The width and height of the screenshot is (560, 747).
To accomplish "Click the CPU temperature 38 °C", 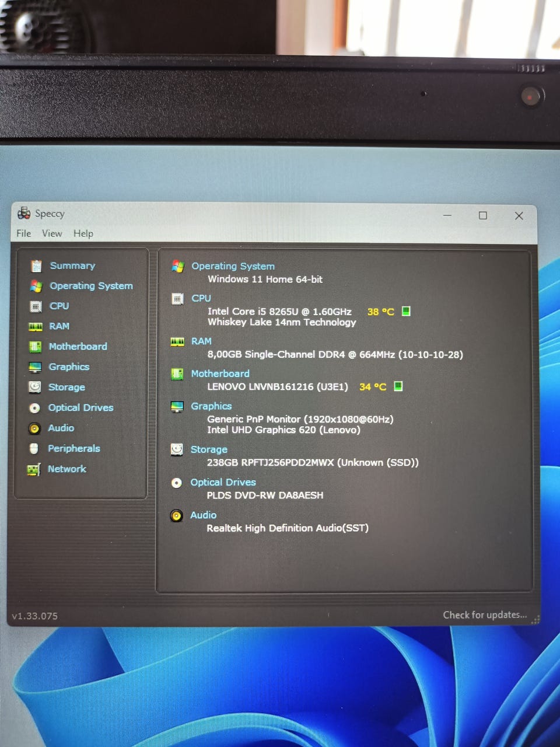I will 381,312.
